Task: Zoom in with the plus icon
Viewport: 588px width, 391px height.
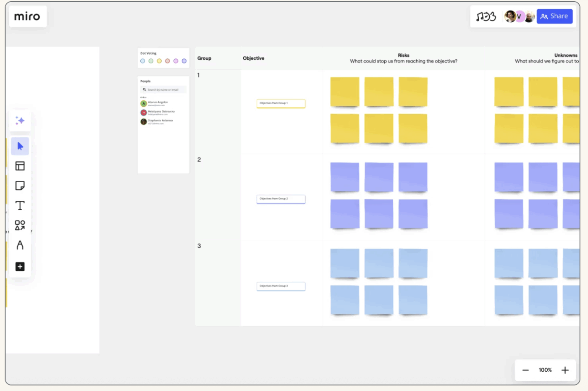Action: point(565,370)
